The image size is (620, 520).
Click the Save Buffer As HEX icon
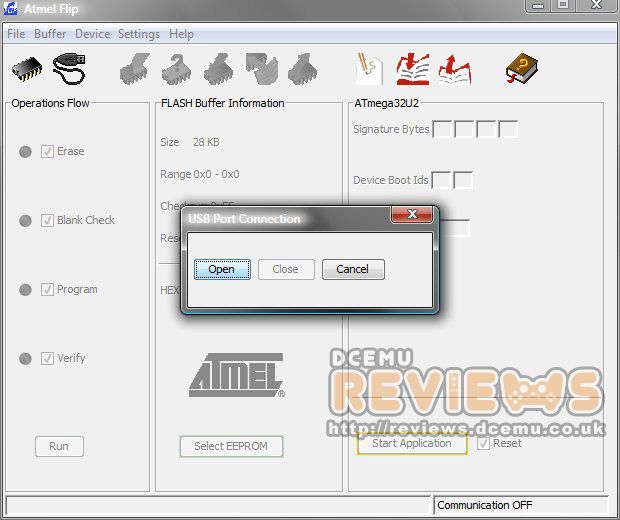(455, 70)
